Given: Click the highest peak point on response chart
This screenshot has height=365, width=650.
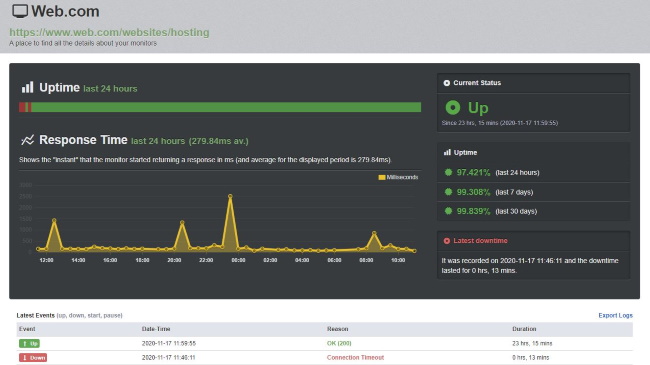Looking at the screenshot, I should [230, 196].
